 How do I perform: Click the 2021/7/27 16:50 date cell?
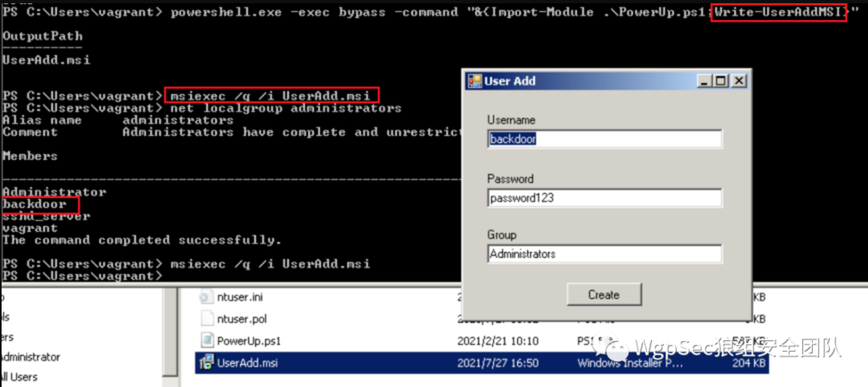click(498, 363)
